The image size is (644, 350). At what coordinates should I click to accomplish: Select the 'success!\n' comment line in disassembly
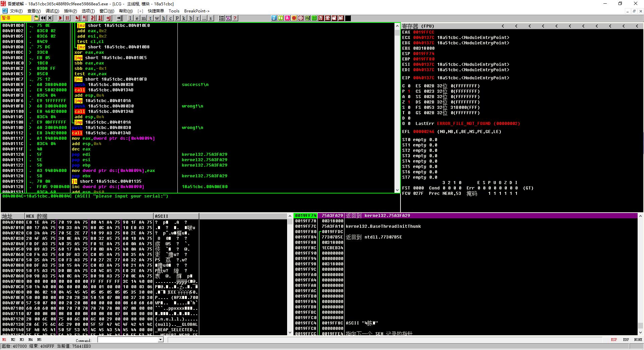(x=195, y=85)
